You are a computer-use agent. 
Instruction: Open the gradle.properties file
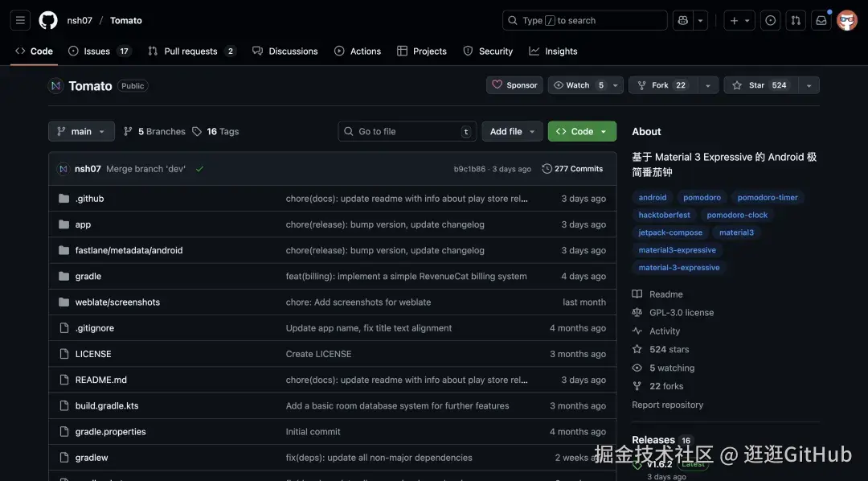pos(111,432)
